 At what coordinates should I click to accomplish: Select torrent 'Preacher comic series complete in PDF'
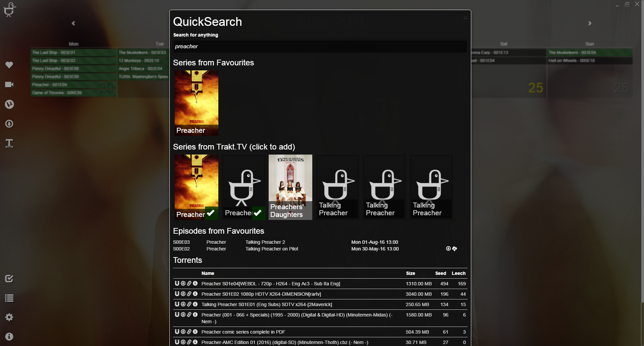243,332
